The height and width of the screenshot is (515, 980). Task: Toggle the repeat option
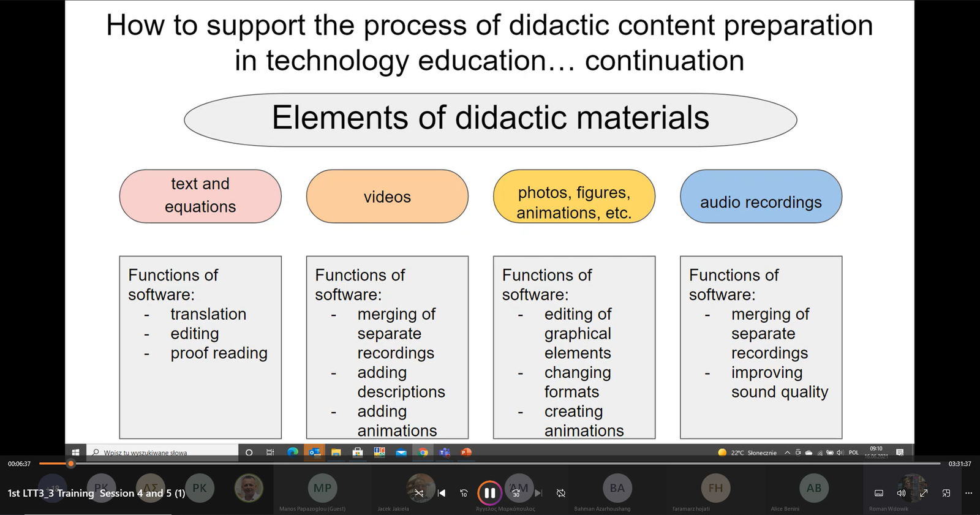(560, 493)
